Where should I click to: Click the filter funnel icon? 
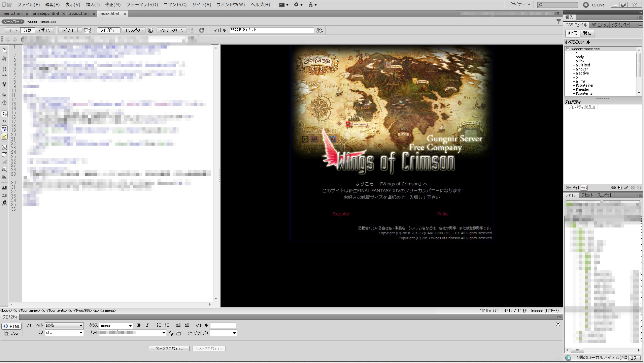(558, 22)
